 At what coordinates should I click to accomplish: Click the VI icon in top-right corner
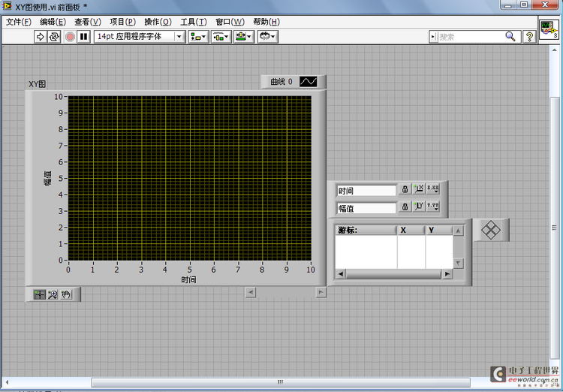coord(549,30)
